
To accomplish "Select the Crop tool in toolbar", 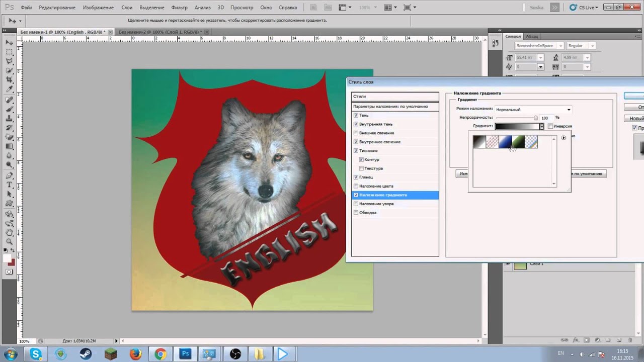I will click(x=10, y=80).
